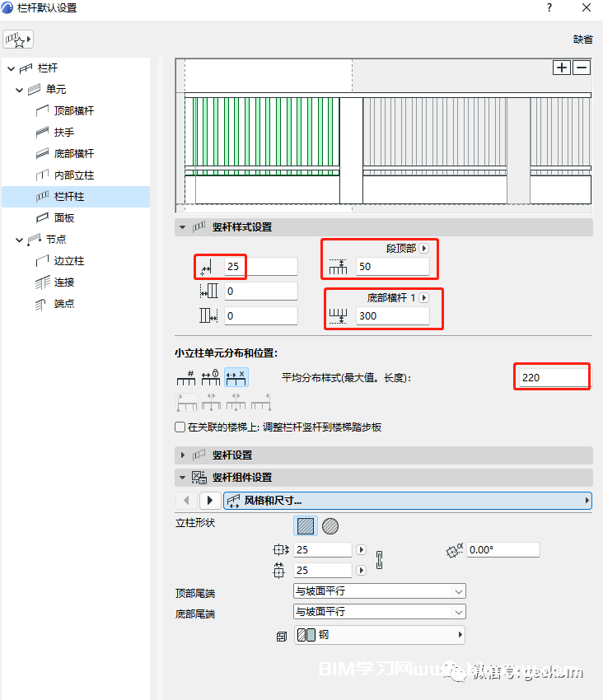
Task: Click the 220 max length input field
Action: pos(552,377)
